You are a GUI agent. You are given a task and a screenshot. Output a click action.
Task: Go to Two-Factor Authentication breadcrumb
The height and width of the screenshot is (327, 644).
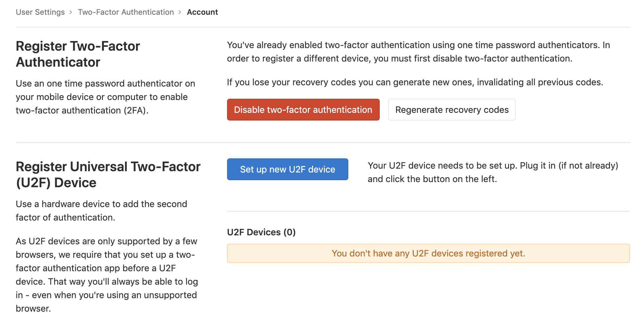pos(126,12)
